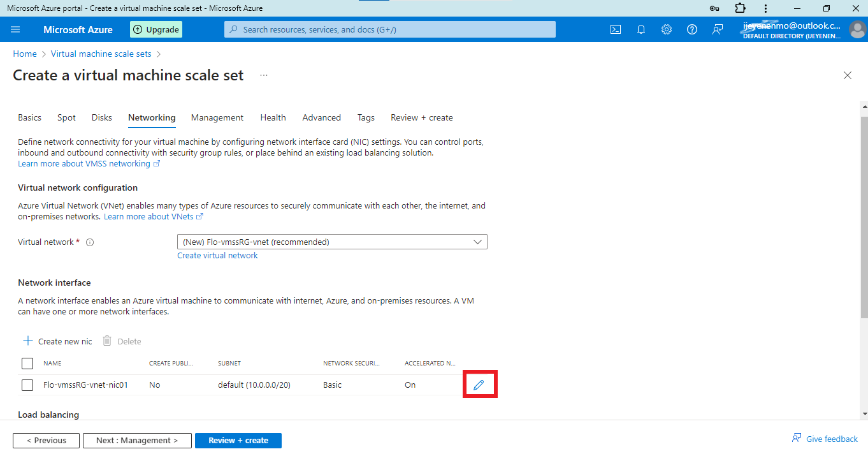
Task: Click the NETWORK SECURI... column header
Action: pyautogui.click(x=351, y=363)
